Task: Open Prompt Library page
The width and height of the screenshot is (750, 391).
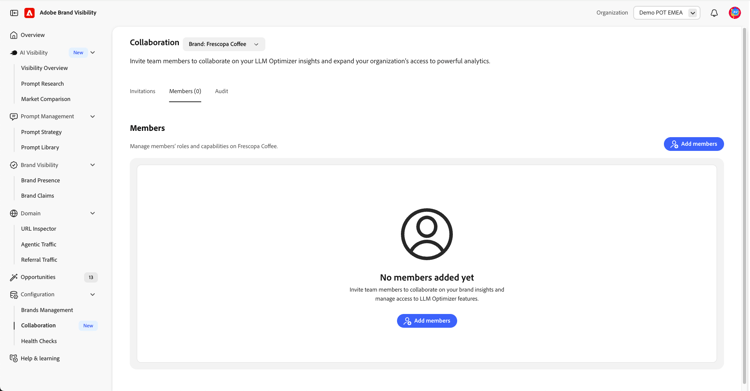Action: [x=40, y=147]
